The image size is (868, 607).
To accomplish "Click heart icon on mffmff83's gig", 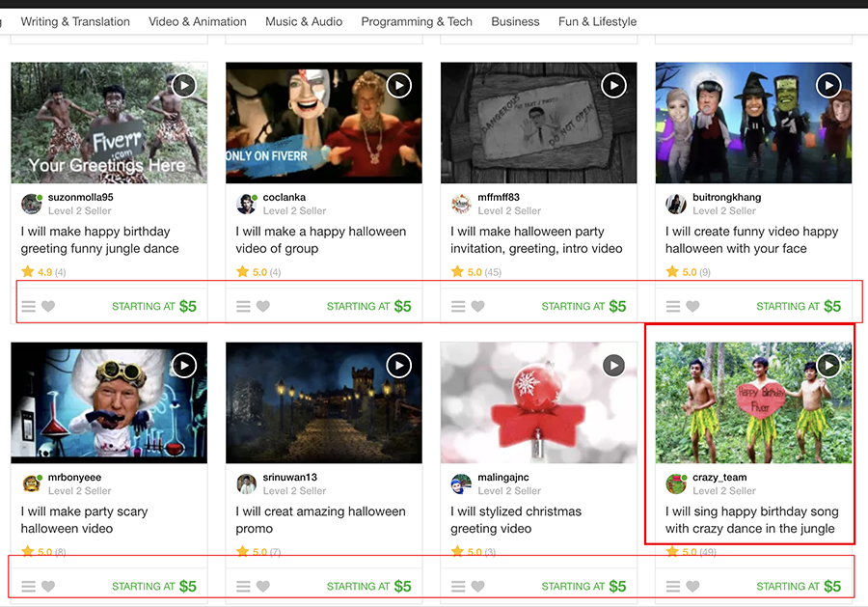I will 477,306.
